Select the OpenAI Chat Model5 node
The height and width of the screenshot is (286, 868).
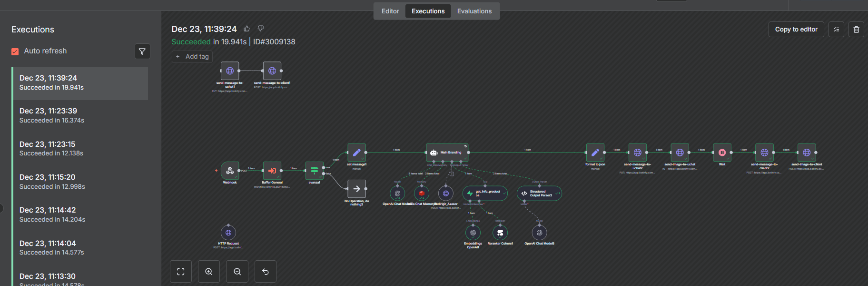(539, 233)
